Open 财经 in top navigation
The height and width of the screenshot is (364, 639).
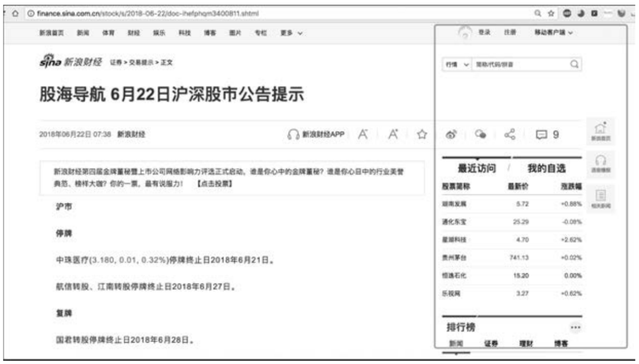pyautogui.click(x=134, y=33)
